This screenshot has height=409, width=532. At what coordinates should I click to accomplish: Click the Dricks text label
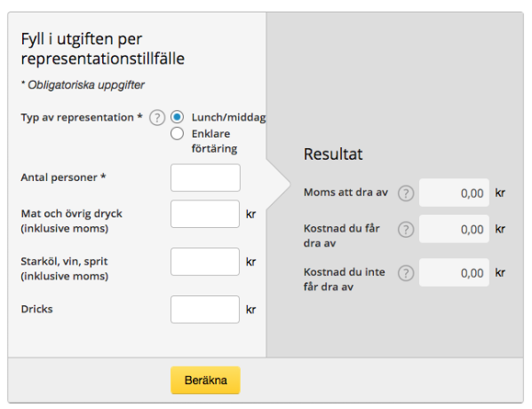point(36,309)
